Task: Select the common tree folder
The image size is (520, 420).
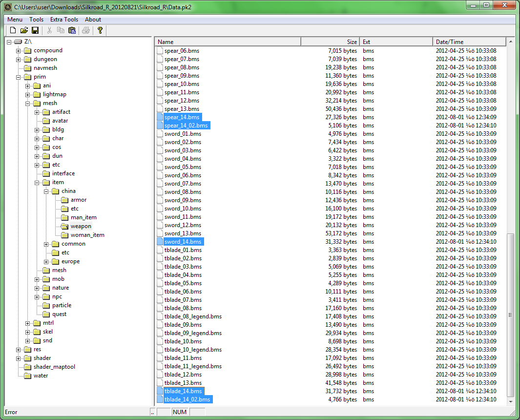Action: point(73,244)
